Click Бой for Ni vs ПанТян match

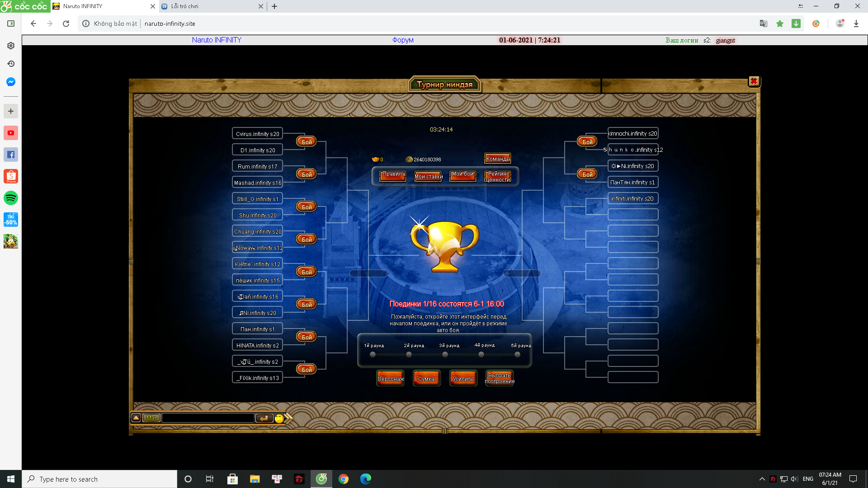(587, 174)
